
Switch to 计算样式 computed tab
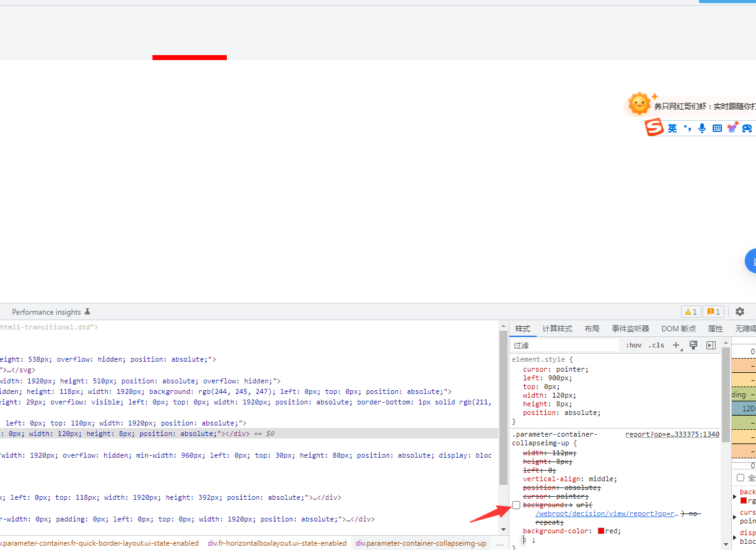[x=557, y=328]
